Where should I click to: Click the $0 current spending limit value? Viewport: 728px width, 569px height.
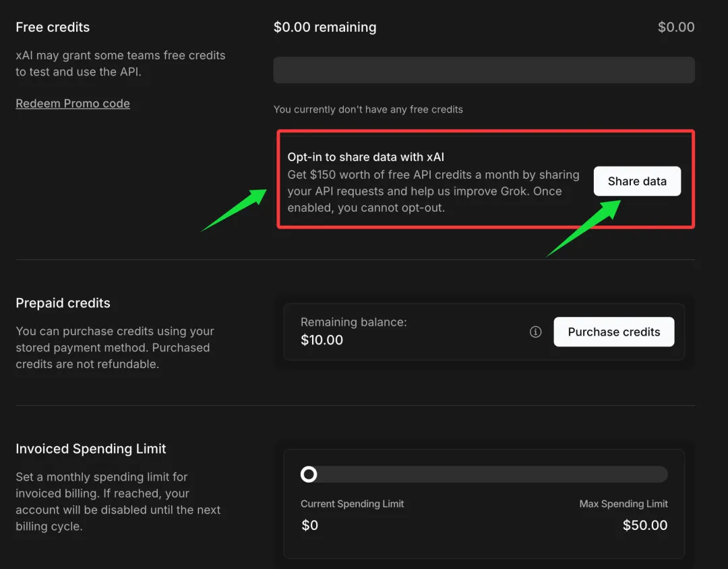point(309,525)
